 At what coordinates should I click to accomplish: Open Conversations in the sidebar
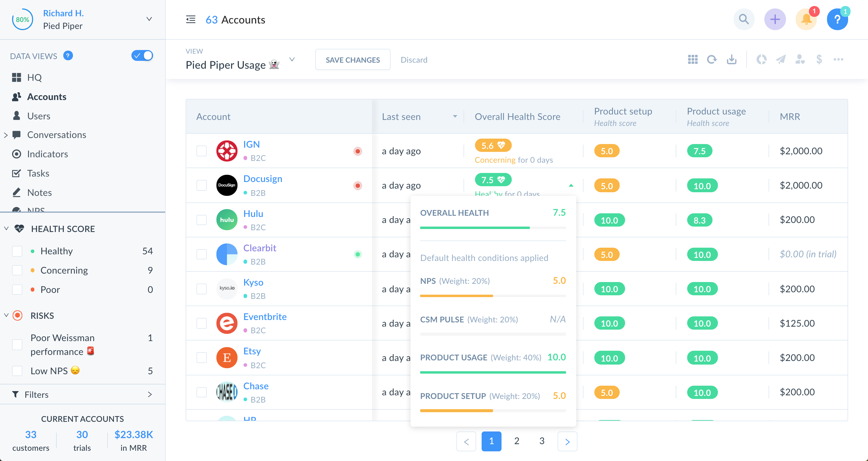coord(56,135)
